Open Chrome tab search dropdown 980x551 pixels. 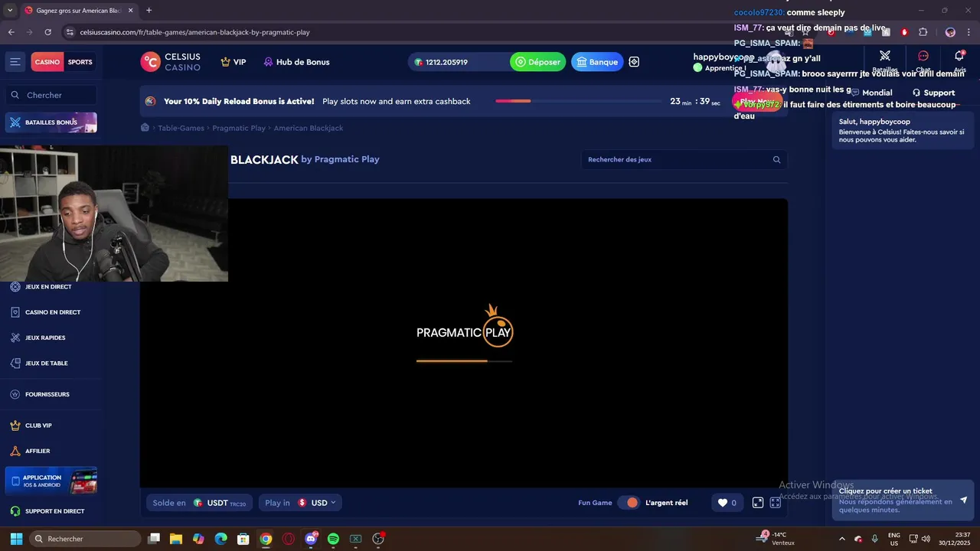tap(10, 10)
